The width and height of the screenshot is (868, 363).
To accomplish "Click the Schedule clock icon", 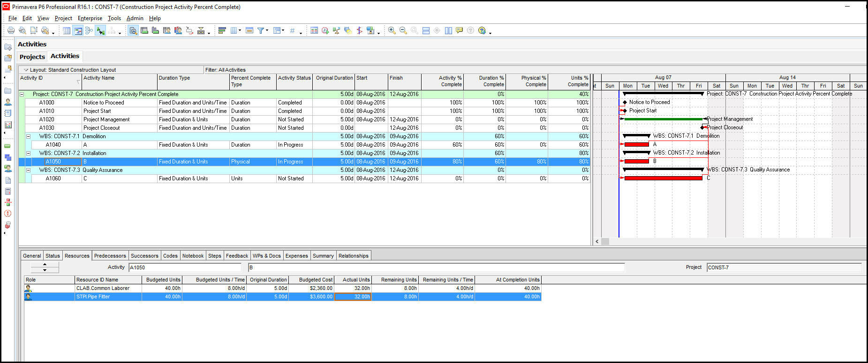I will (325, 30).
